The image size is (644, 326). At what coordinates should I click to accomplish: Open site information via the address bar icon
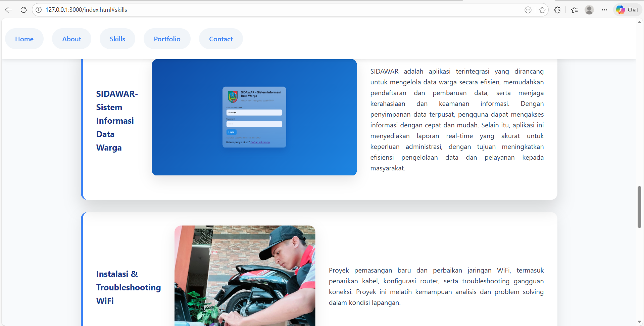click(38, 10)
